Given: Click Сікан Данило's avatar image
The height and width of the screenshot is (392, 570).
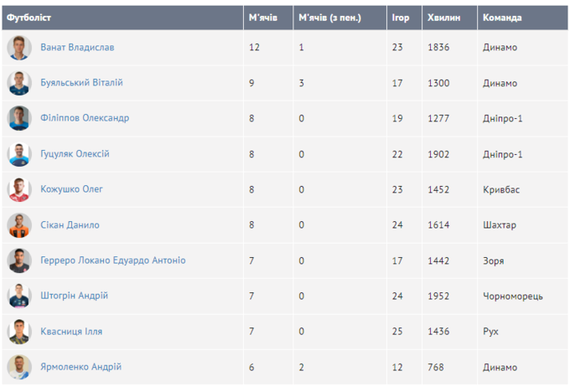Looking at the screenshot, I should (19, 225).
